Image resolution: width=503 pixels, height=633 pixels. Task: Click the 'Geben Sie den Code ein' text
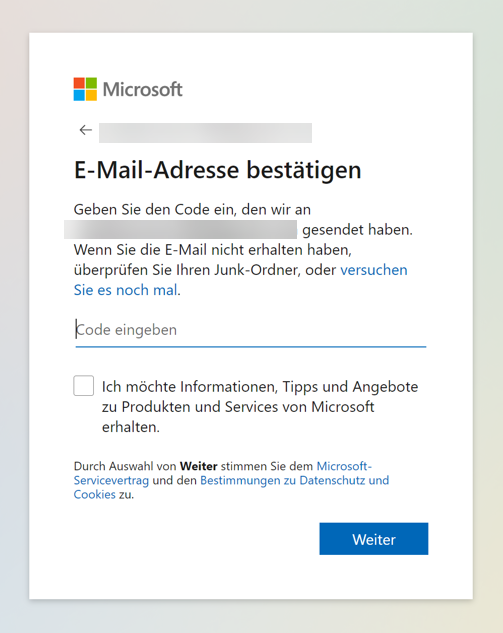pyautogui.click(x=153, y=210)
